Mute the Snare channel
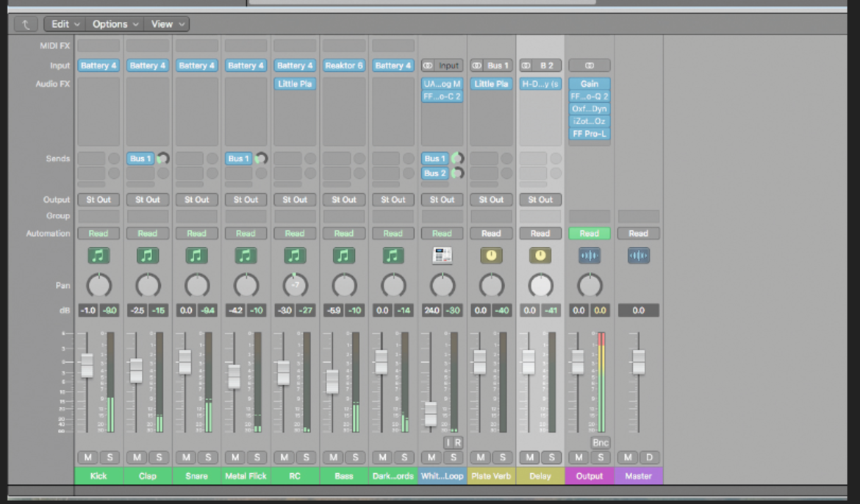The height and width of the screenshot is (504, 860). (186, 458)
